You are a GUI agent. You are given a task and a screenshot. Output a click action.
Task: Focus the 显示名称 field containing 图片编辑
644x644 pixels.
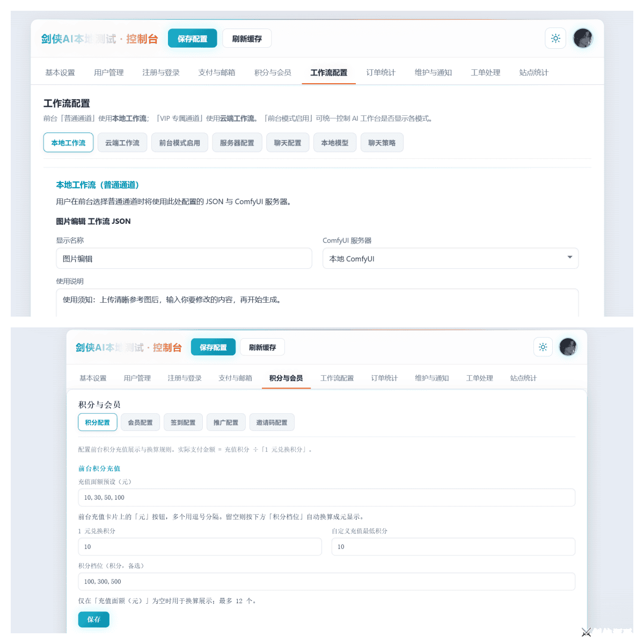click(184, 258)
